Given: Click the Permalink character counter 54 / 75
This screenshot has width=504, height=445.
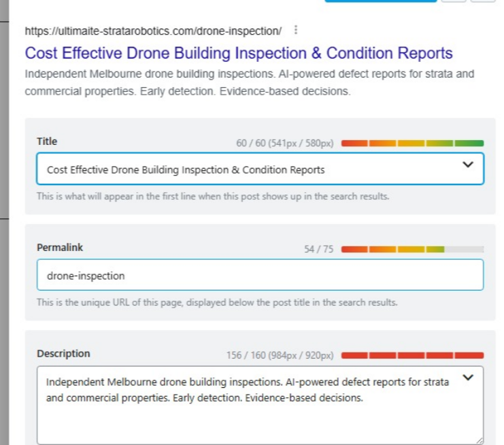Looking at the screenshot, I should click(319, 250).
